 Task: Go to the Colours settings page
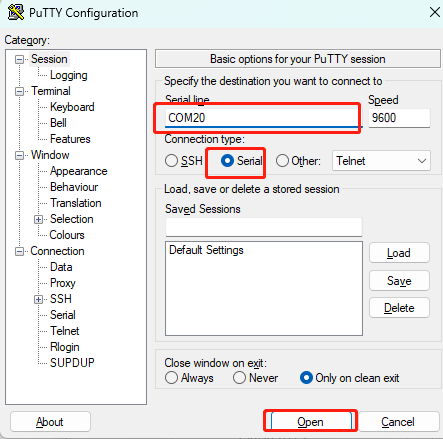[67, 235]
